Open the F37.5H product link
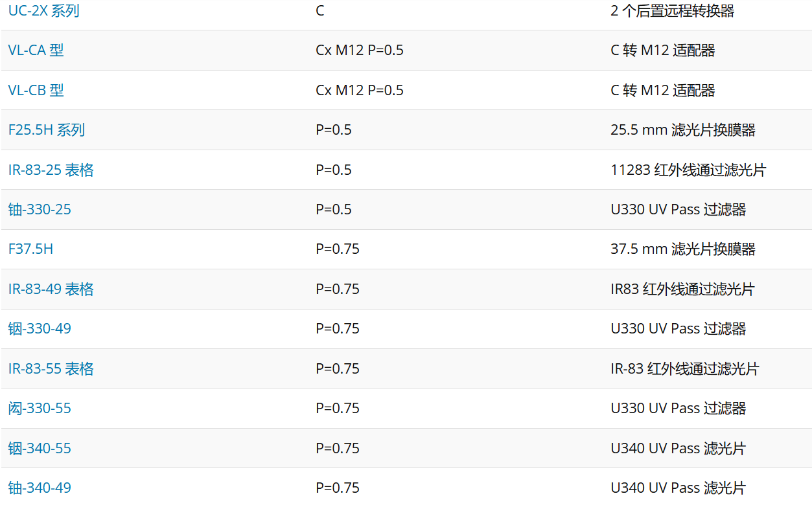This screenshot has width=812, height=507. pyautogui.click(x=30, y=249)
